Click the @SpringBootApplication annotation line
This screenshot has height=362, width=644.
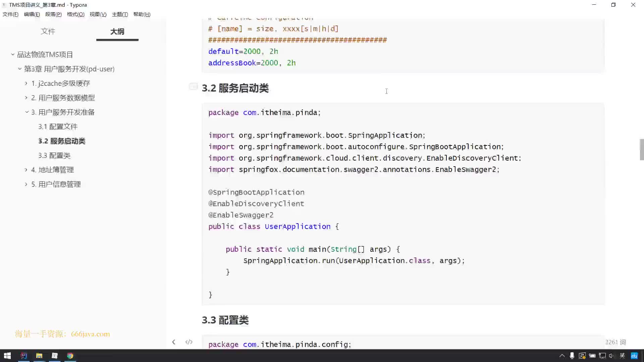coord(256,192)
